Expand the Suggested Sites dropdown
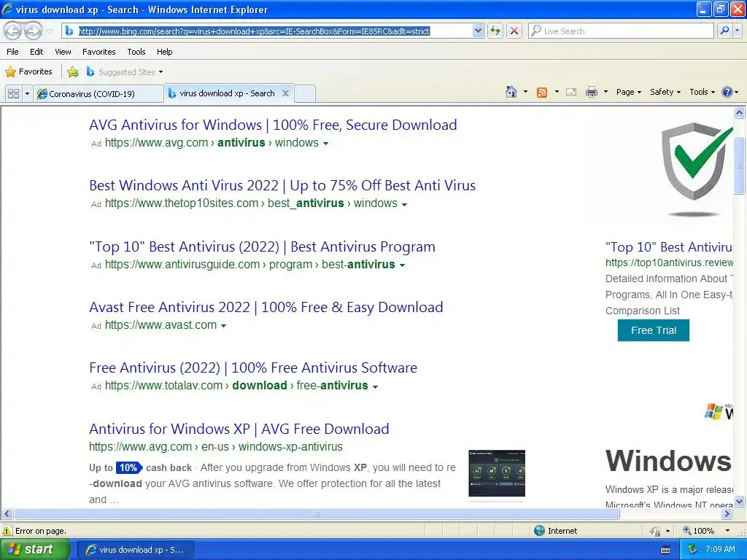This screenshot has width=747, height=560. pos(160,72)
